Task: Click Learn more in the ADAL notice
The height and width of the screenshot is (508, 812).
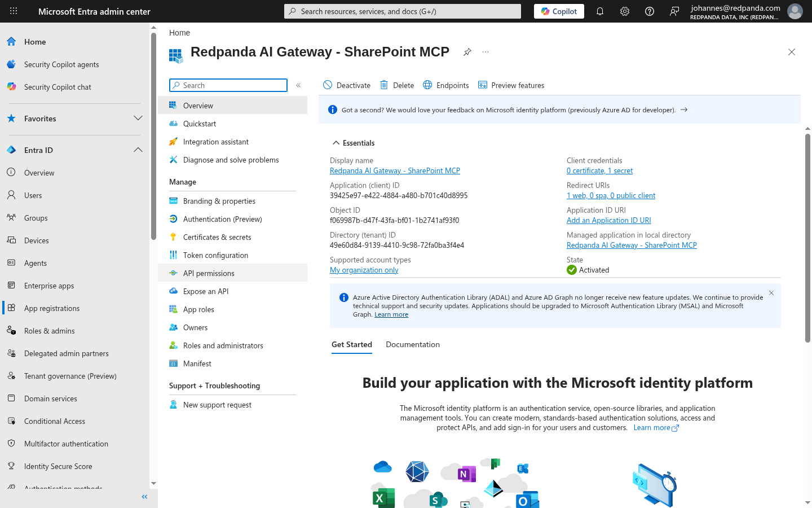Action: (391, 314)
